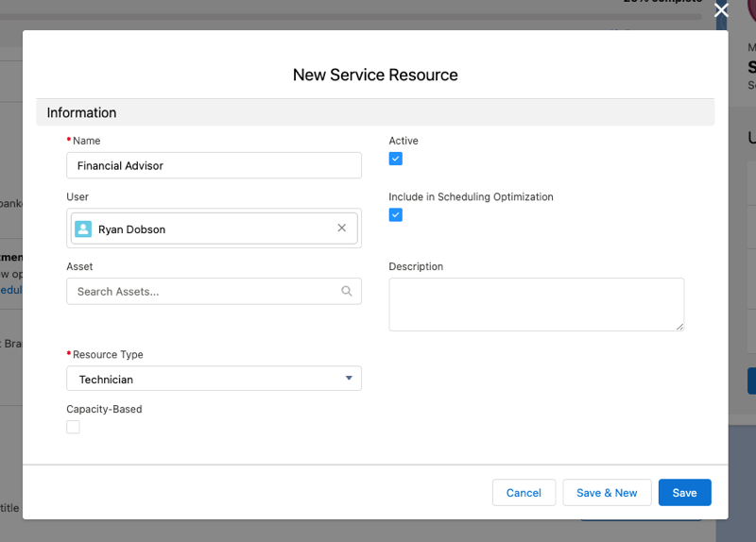Click the Name field containing Financial Advisor
Image resolution: width=756 pixels, height=542 pixels.
tap(214, 165)
